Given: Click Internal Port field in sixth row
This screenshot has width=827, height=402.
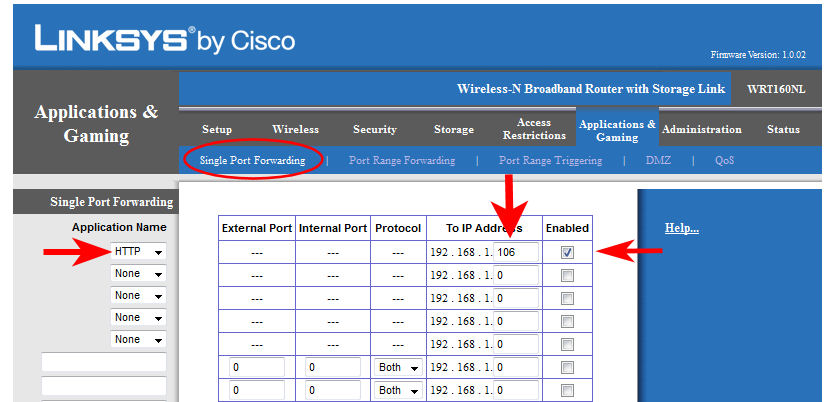Looking at the screenshot, I should 333,367.
